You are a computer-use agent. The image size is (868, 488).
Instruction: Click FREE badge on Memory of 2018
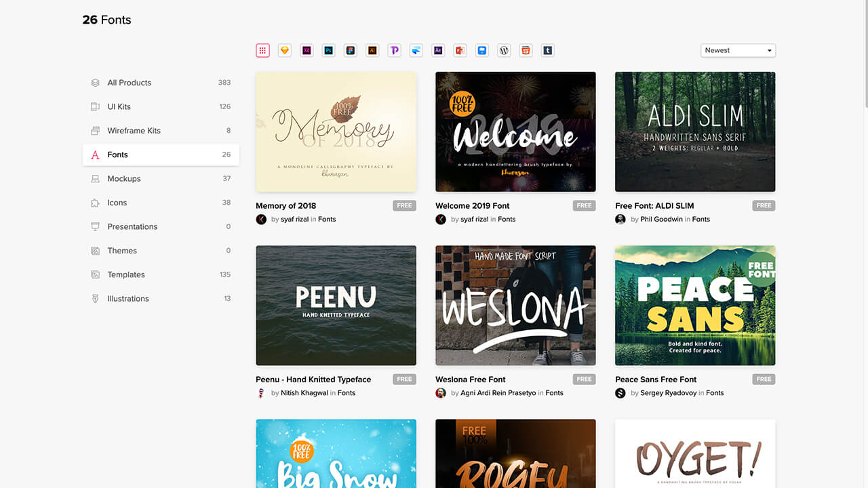[x=404, y=205]
